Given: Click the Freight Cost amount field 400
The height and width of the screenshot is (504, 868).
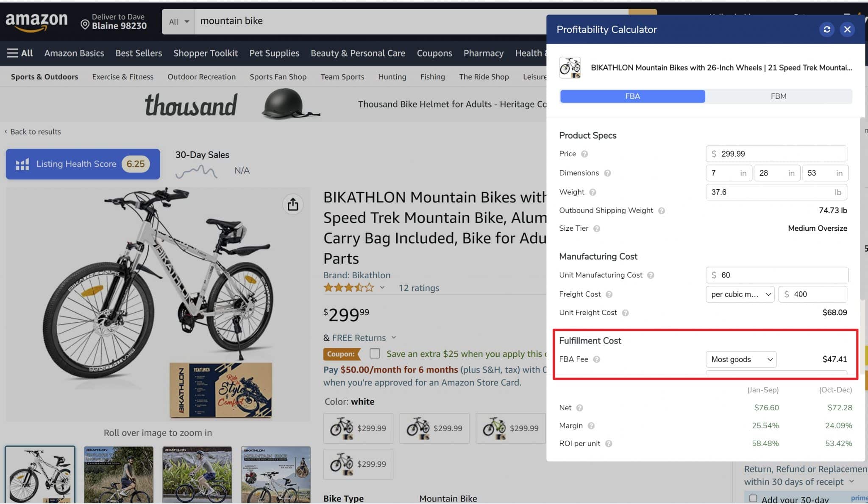Looking at the screenshot, I should (813, 294).
